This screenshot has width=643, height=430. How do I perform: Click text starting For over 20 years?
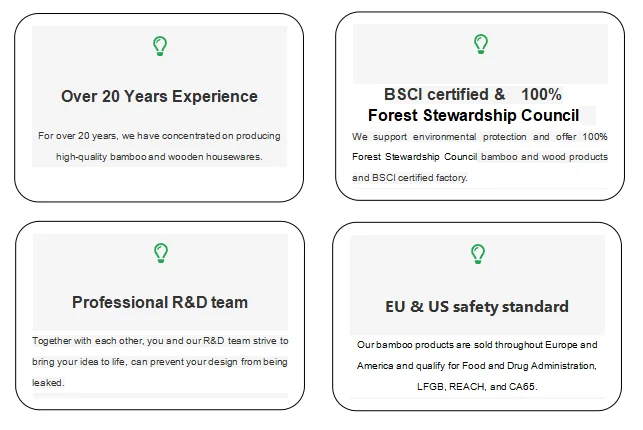pyautogui.click(x=159, y=136)
